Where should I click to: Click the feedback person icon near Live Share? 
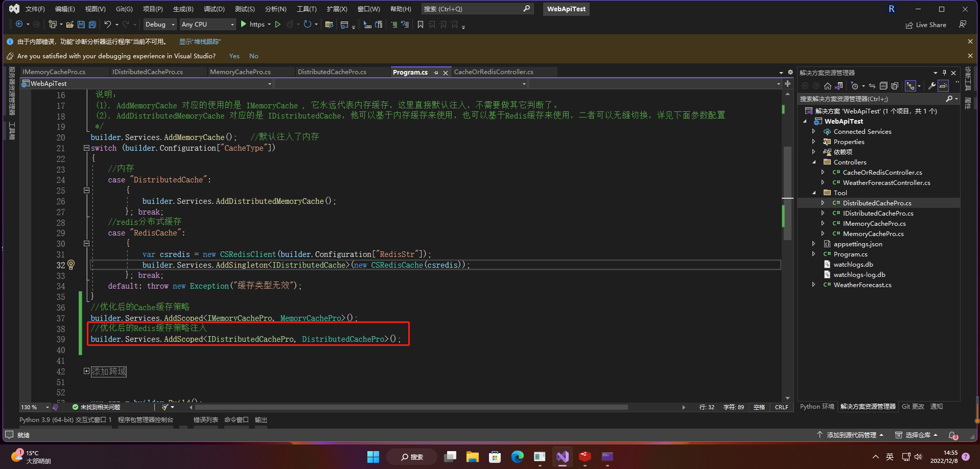963,25
